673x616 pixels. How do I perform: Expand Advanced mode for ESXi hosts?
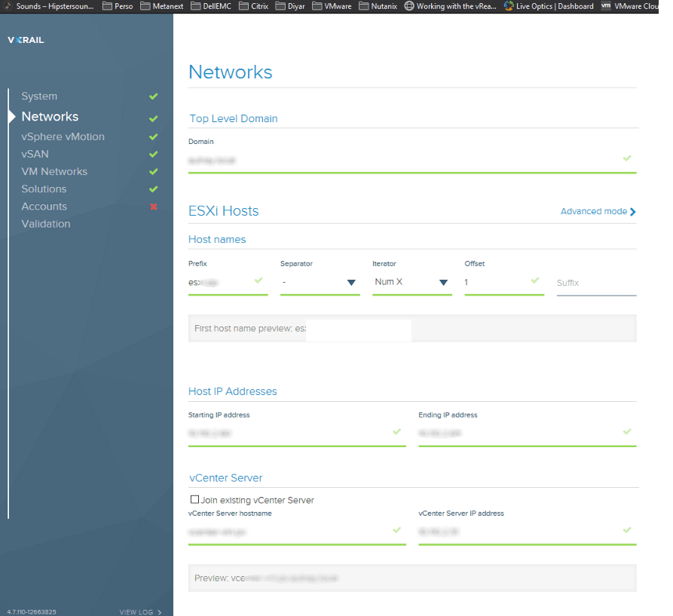pyautogui.click(x=598, y=212)
